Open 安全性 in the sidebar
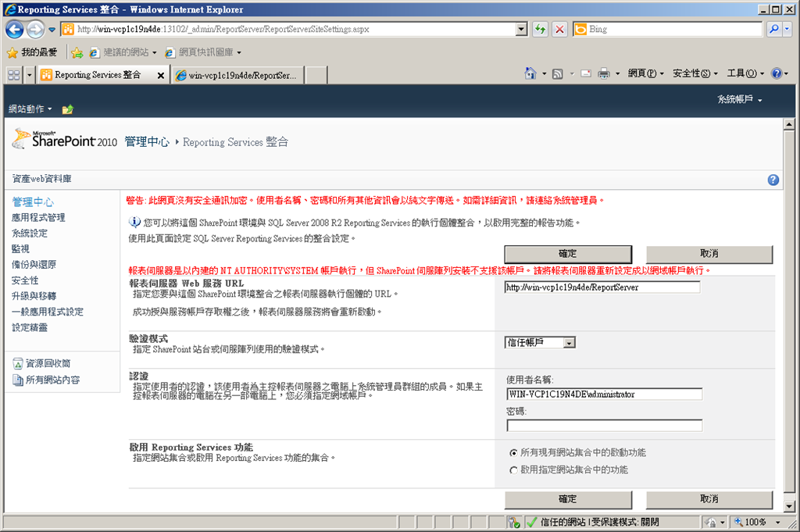 click(25, 280)
